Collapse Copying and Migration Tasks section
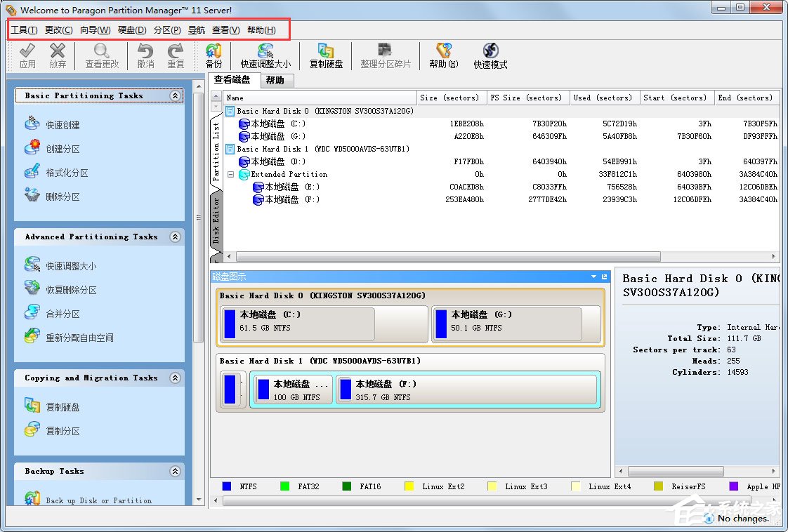Viewport: 788px width, 532px height. pyautogui.click(x=175, y=378)
